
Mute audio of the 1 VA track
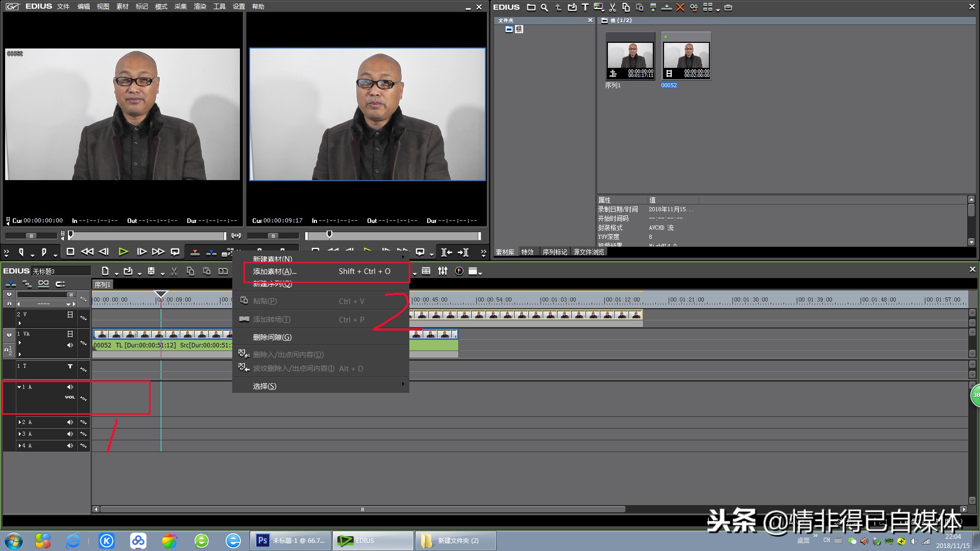70,345
